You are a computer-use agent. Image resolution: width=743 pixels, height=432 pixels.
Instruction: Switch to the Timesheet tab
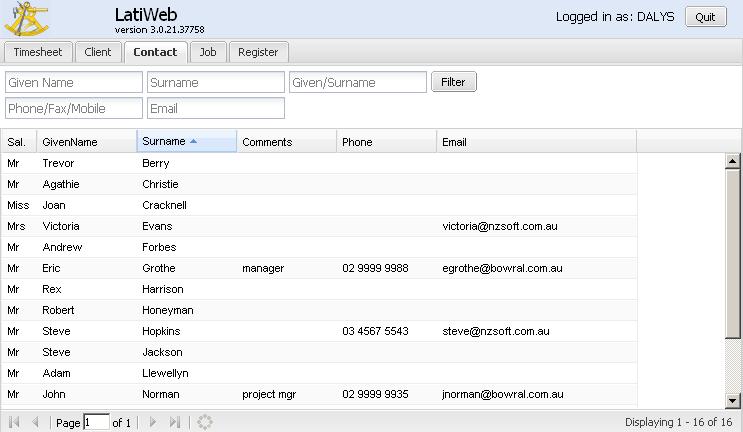pos(38,52)
